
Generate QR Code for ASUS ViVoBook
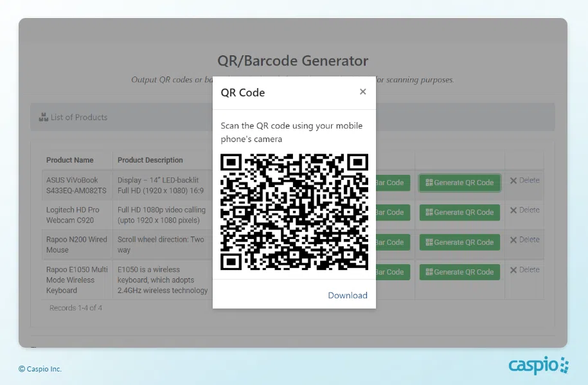click(459, 183)
